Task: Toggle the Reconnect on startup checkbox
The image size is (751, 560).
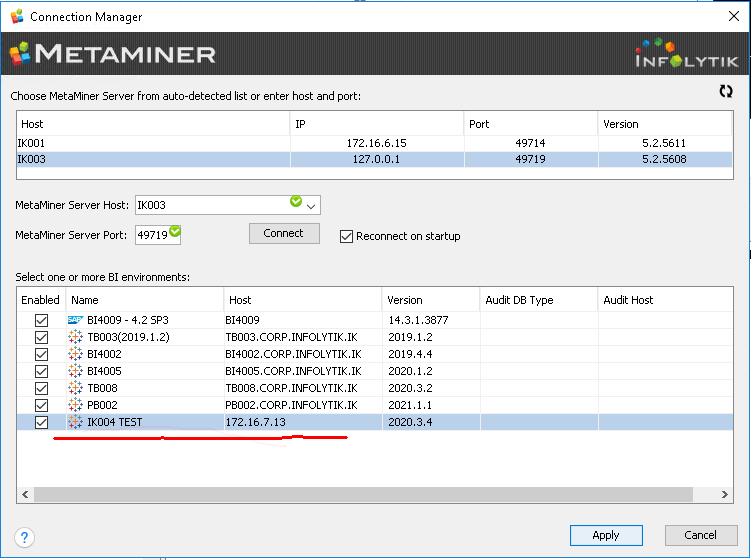Action: pos(346,236)
